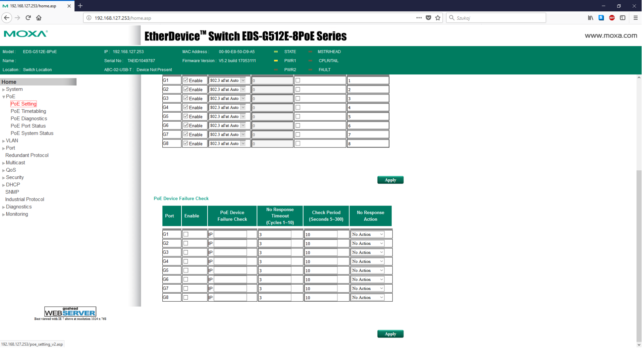Screen dimensions: 644x357
Task: Enable failure check for port G5
Action: [x=186, y=271]
